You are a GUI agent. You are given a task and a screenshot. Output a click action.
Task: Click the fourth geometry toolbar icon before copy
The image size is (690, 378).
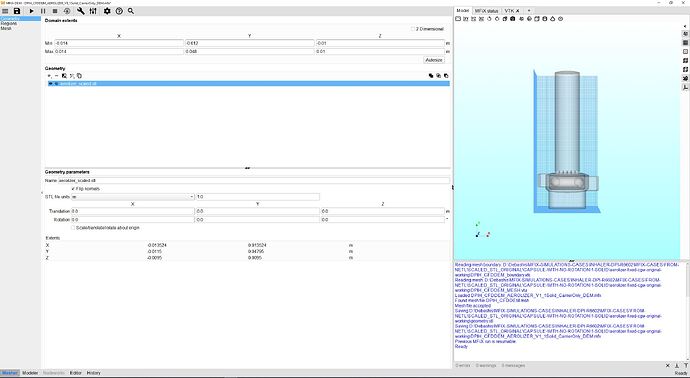click(x=72, y=76)
